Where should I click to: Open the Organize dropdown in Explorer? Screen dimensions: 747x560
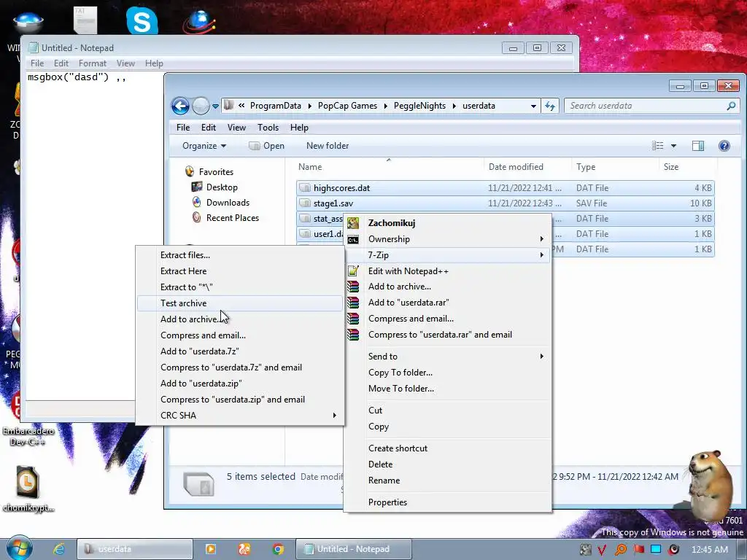204,146
